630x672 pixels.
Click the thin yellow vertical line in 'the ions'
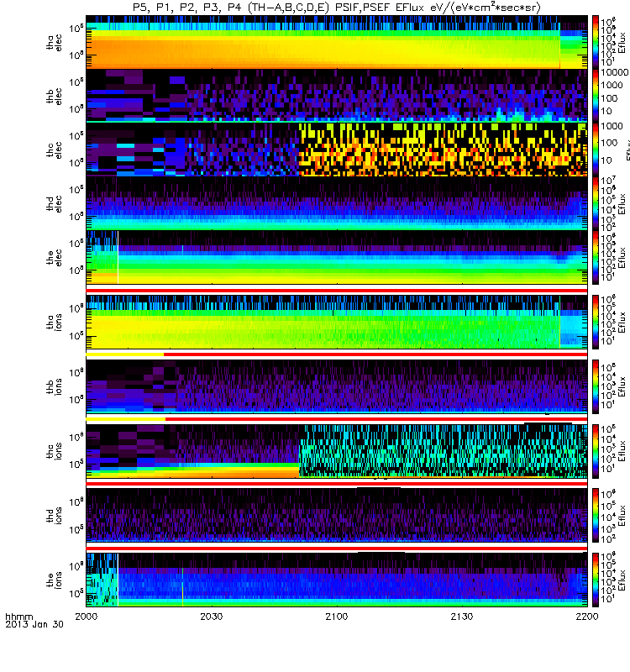[182, 586]
